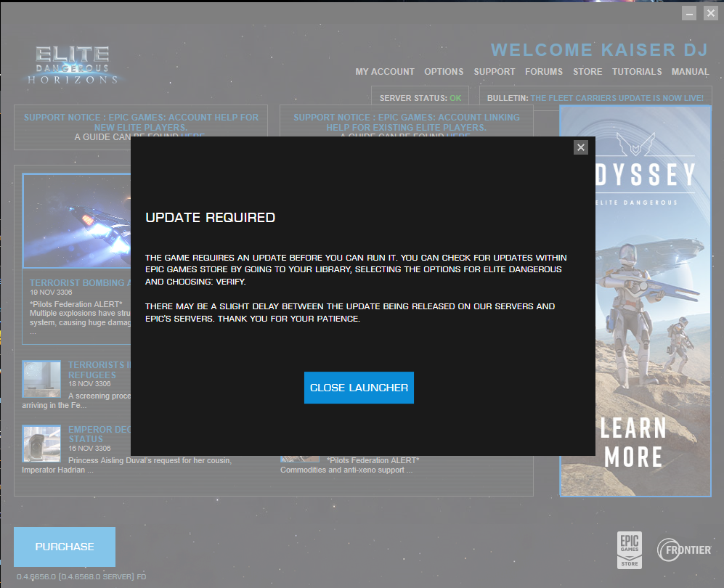
Task: Click the Epic Games Store logo
Action: tap(630, 550)
